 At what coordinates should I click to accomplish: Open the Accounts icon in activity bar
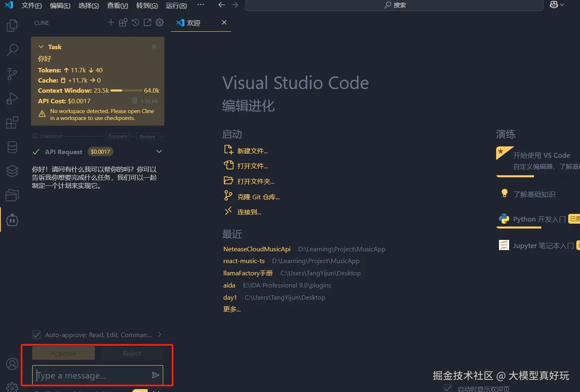click(12, 364)
